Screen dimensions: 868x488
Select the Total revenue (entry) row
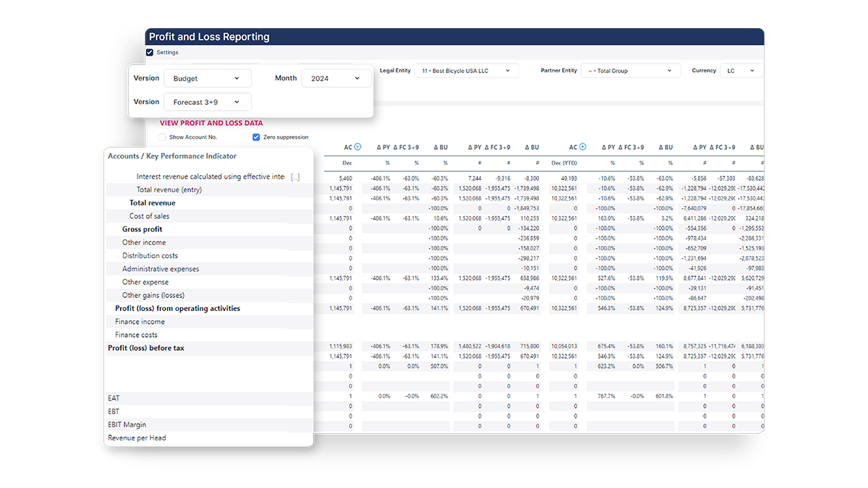(209, 190)
